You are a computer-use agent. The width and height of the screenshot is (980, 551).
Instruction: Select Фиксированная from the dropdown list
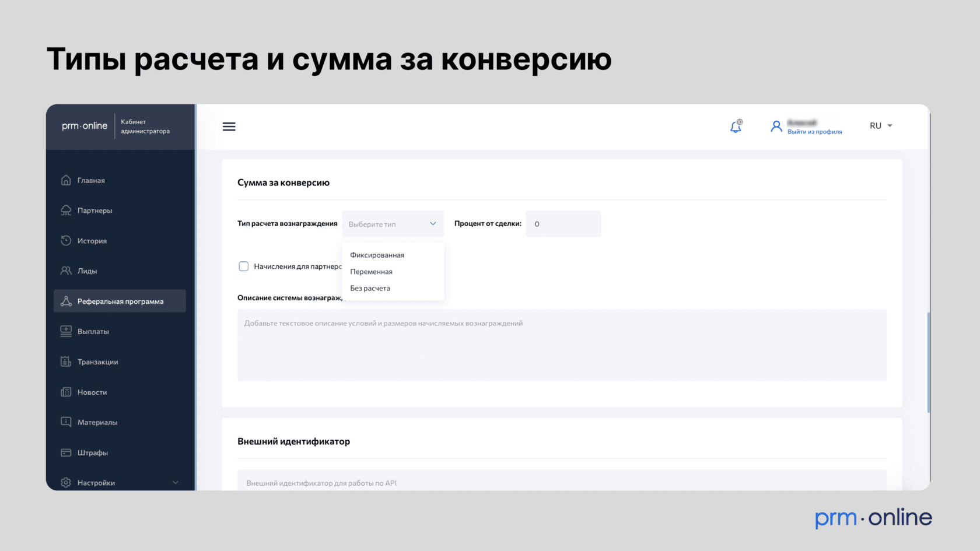point(377,255)
